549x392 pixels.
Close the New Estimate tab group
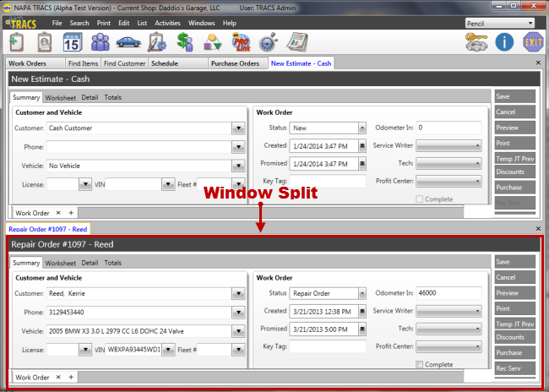coord(538,63)
